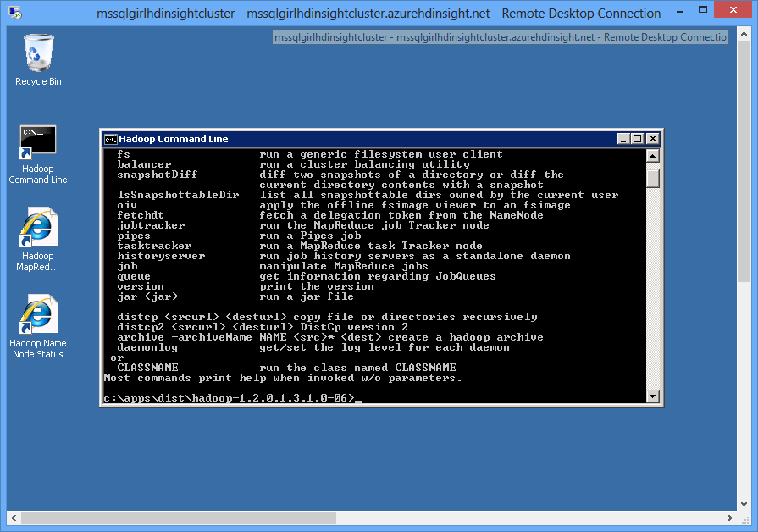Click the 'balancer' command text
This screenshot has height=532, width=758.
tap(144, 164)
